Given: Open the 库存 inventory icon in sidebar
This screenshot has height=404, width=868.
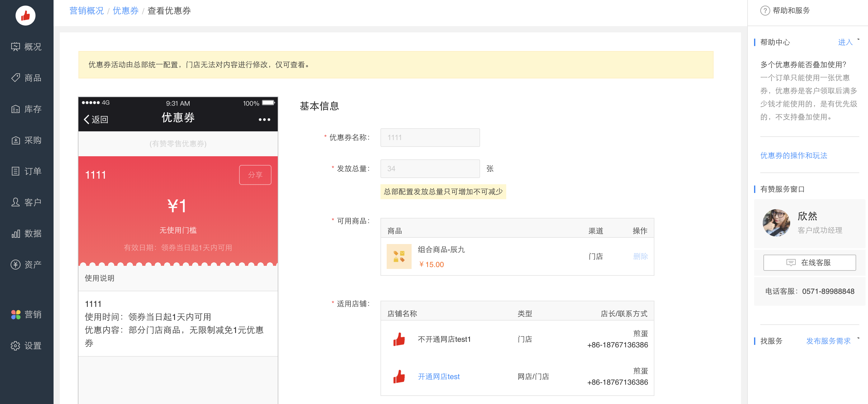Looking at the screenshot, I should coord(16,109).
